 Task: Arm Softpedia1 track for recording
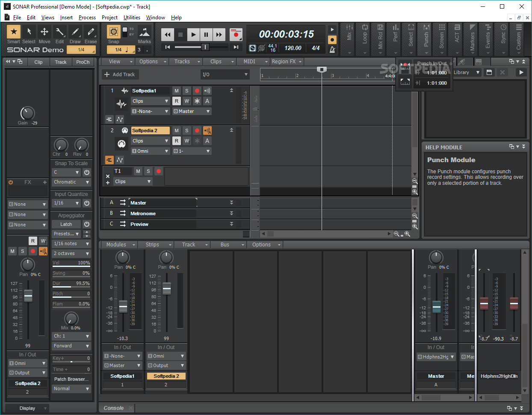[197, 91]
